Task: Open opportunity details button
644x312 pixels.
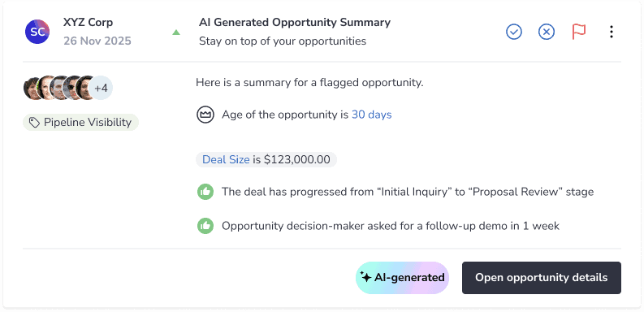Action: point(542,278)
